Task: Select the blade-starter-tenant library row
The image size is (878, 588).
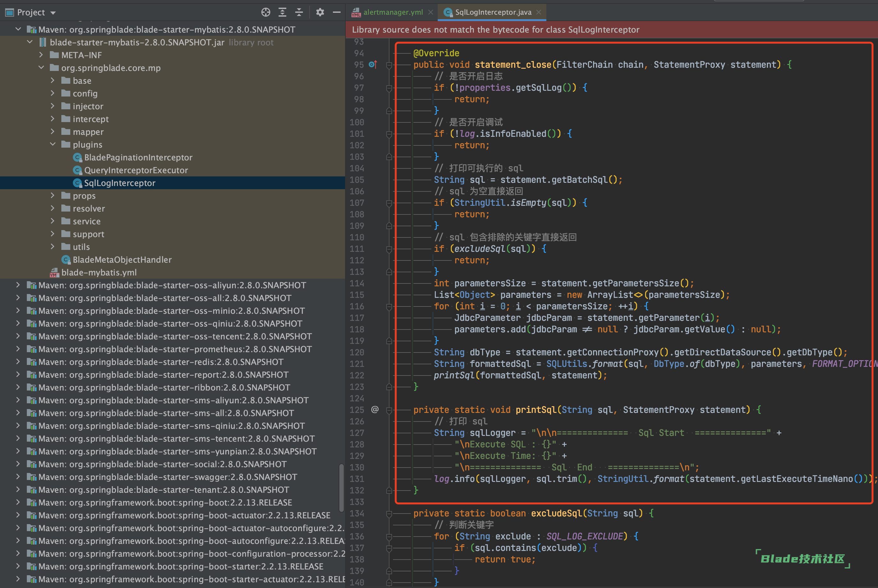Action: (x=173, y=490)
